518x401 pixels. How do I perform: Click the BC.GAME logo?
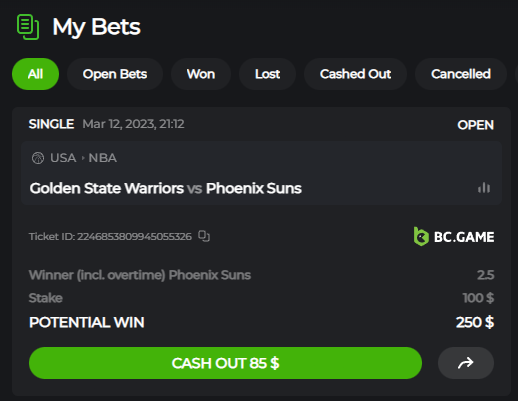coord(454,237)
